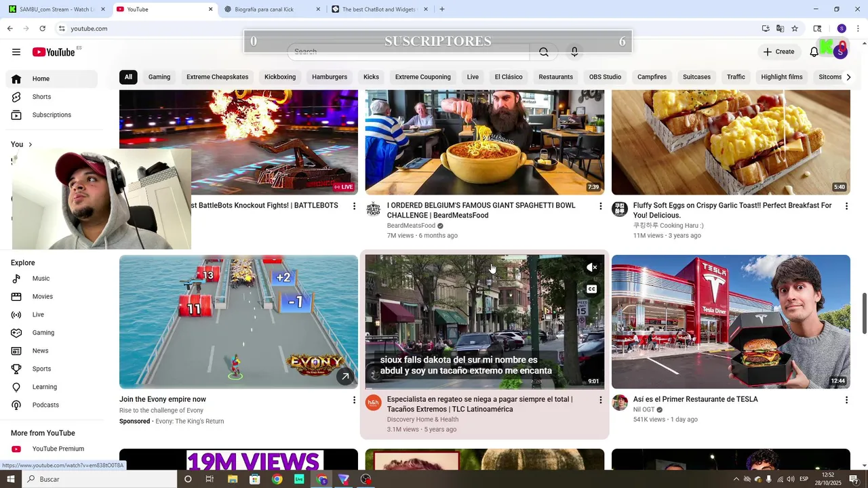Open the notifications bell
This screenshot has width=868, height=488.
click(x=814, y=52)
